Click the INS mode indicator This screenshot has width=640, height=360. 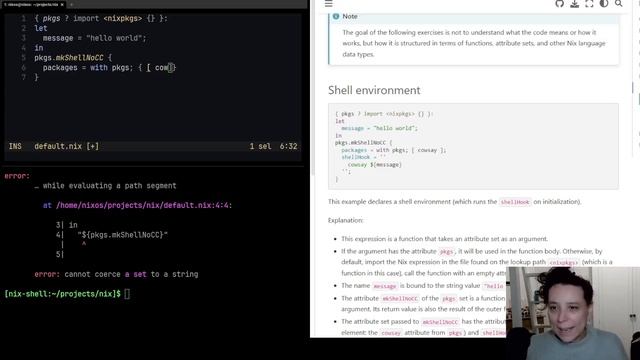(15, 146)
